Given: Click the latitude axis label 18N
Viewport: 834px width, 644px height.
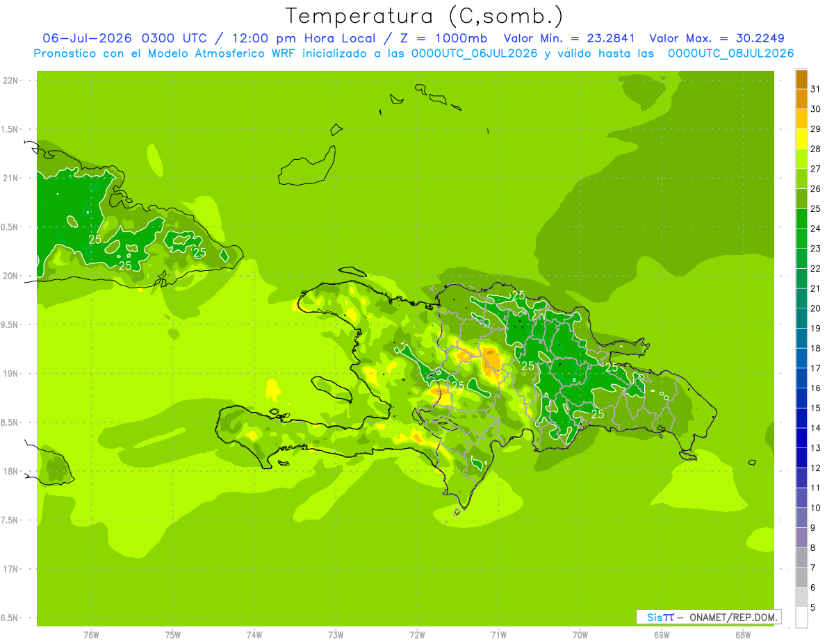Looking at the screenshot, I should pos(12,471).
